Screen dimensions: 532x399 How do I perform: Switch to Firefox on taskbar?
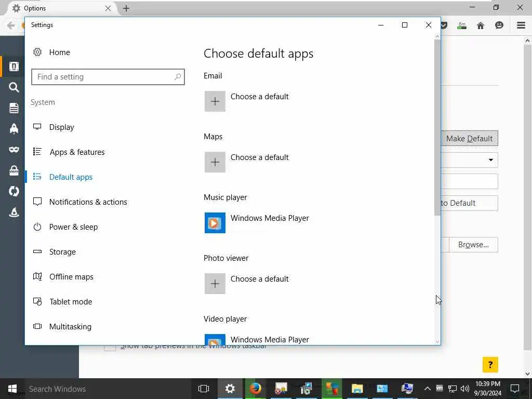click(x=256, y=389)
